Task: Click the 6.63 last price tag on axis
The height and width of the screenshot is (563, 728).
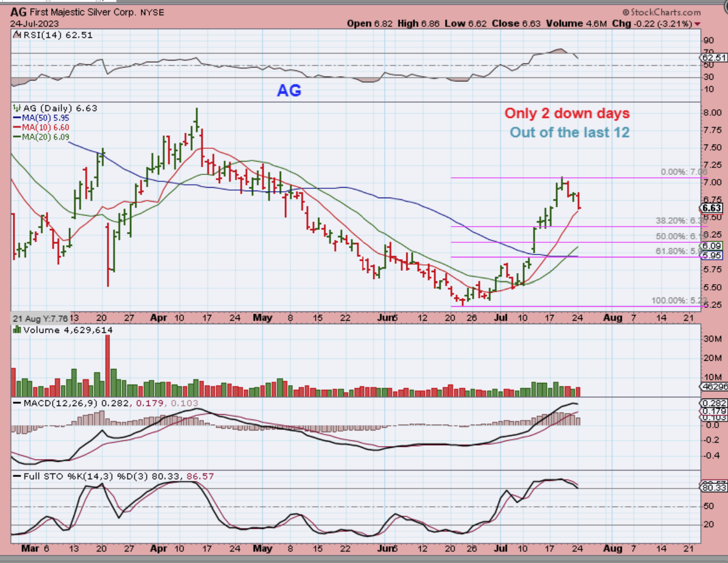Action: [712, 208]
